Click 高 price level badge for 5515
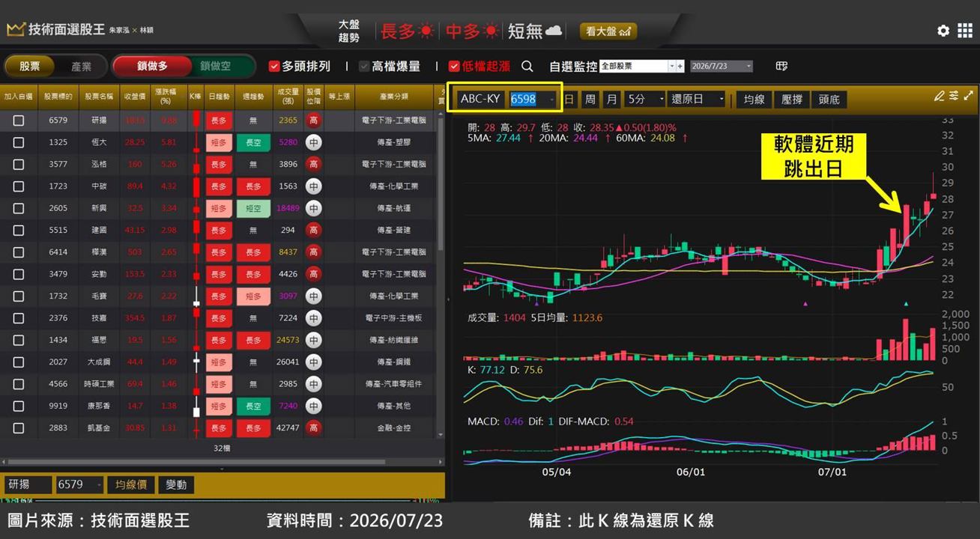The height and width of the screenshot is (539, 980). (313, 230)
